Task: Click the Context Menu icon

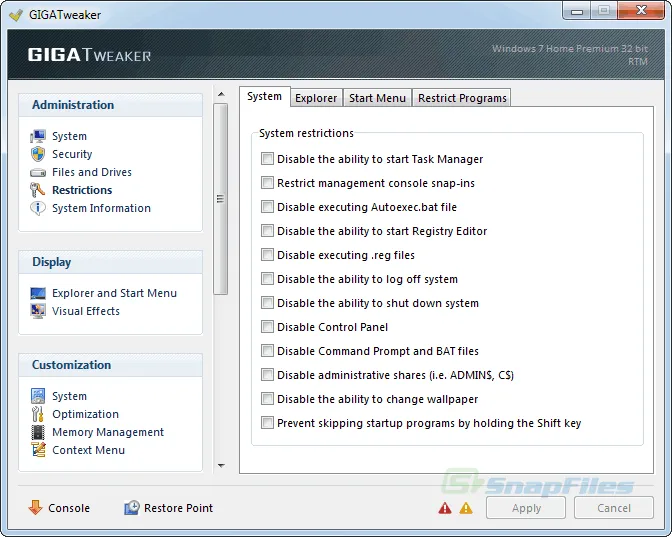Action: pos(38,450)
